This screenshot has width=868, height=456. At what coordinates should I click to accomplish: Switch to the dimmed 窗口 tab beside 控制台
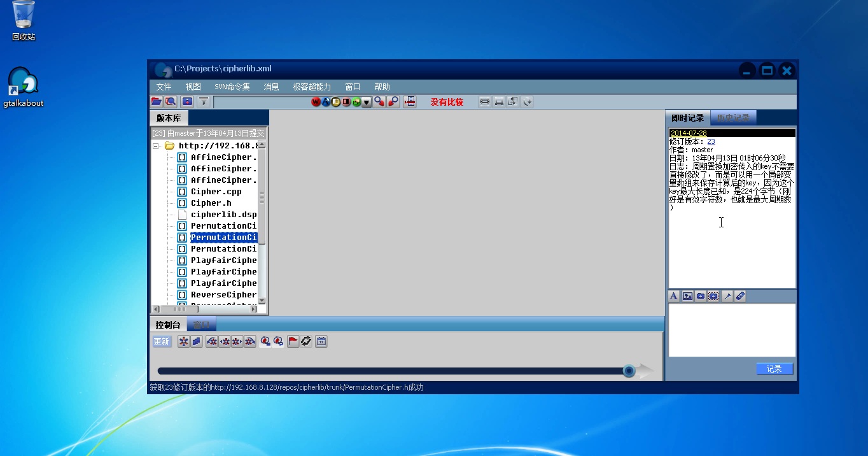pos(201,325)
